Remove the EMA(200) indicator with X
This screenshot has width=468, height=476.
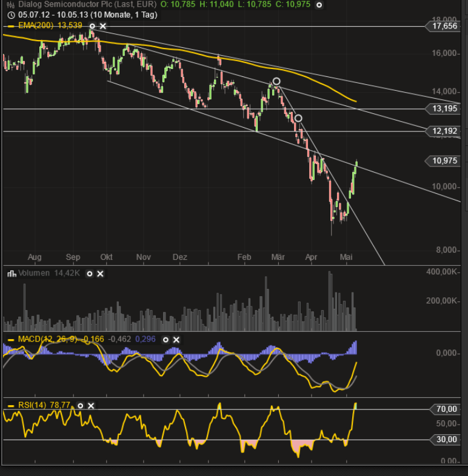pyautogui.click(x=103, y=26)
